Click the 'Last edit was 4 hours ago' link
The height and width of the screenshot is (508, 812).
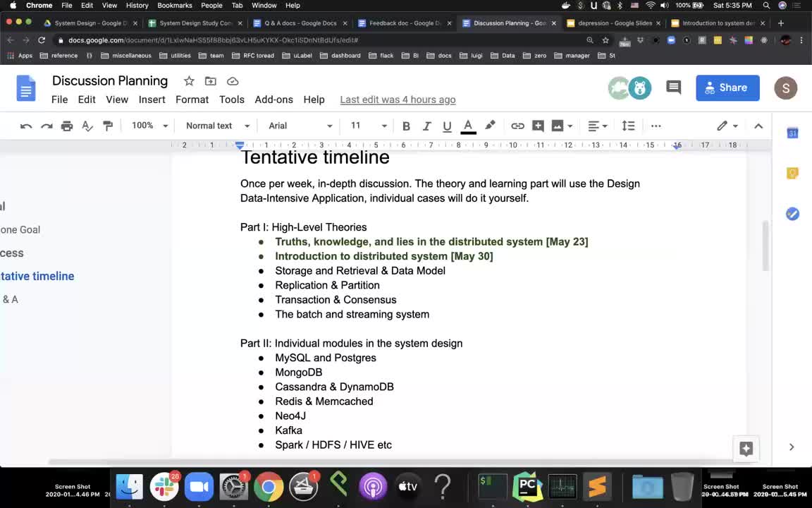pyautogui.click(x=398, y=99)
